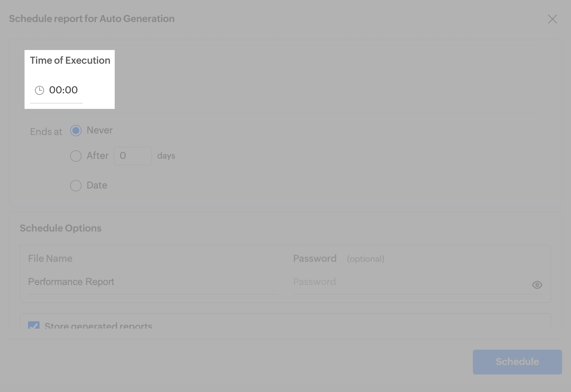Toggle password visibility eye icon

(x=537, y=285)
